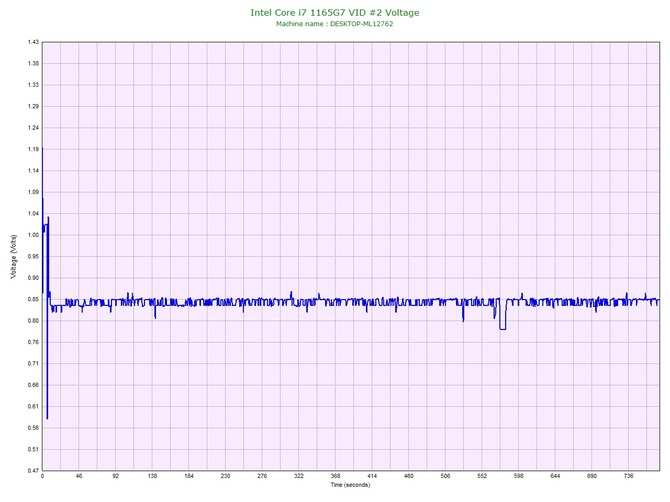Click the 0.47 y-axis value
The width and height of the screenshot is (670, 502).
tap(33, 470)
